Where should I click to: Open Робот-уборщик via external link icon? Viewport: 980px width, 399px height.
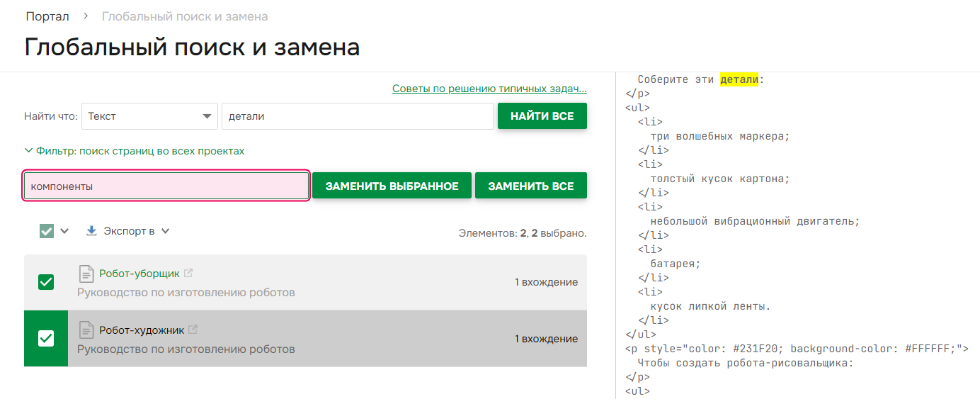tap(188, 273)
